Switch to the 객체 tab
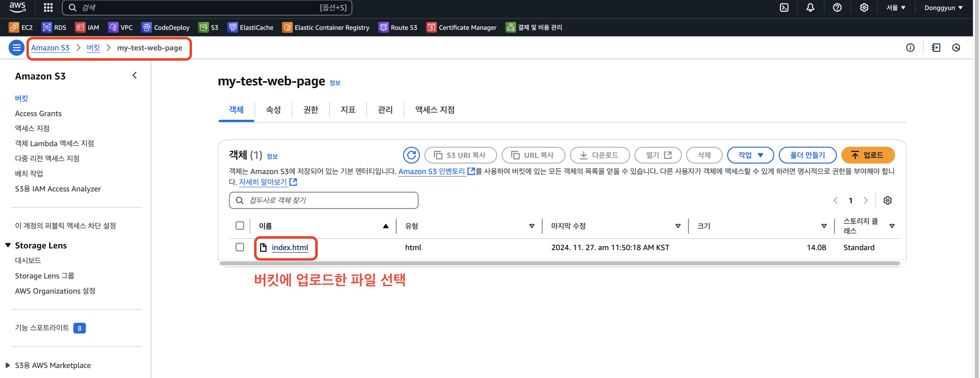Viewport: 980px width, 378px height. click(236, 110)
